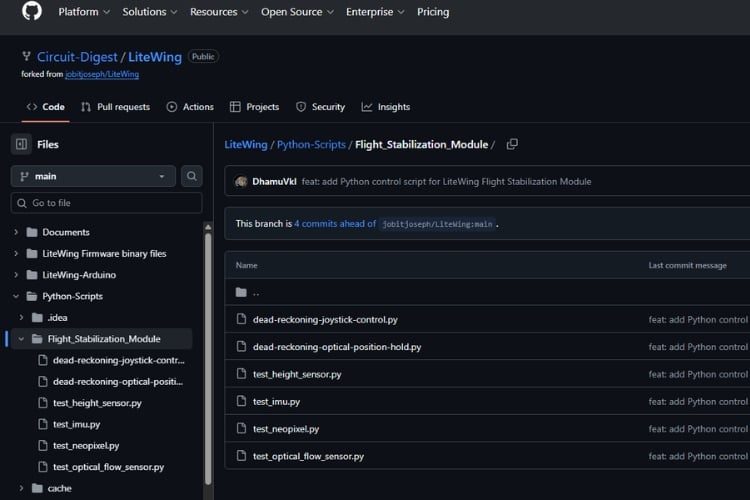Expand LiteWing Firmware binary files chevron
This screenshot has width=750, height=500.
[16, 254]
